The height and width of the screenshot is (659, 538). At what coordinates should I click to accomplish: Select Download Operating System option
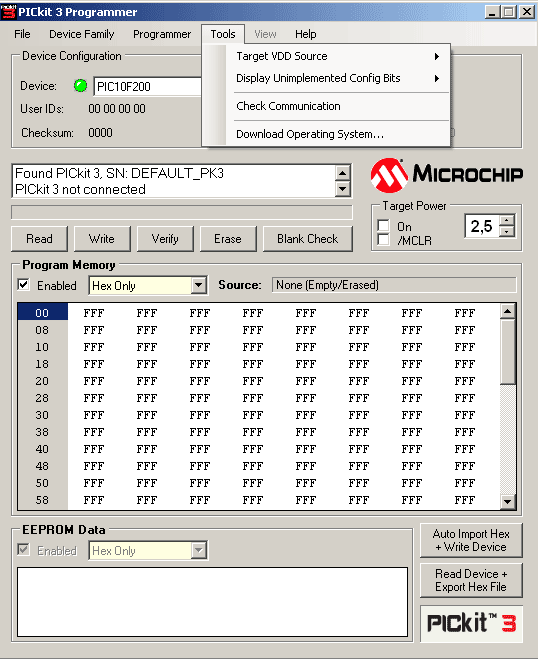[338, 134]
